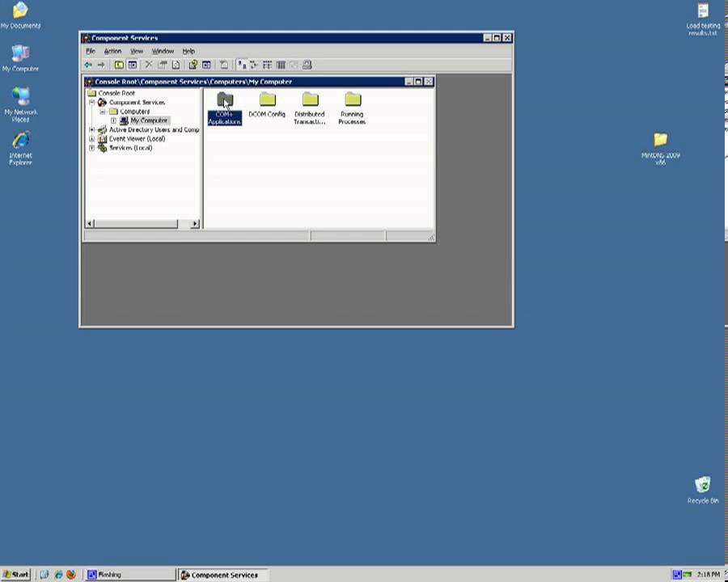Click the Up One Level toolbar icon
This screenshot has height=582, width=728.
(x=120, y=65)
